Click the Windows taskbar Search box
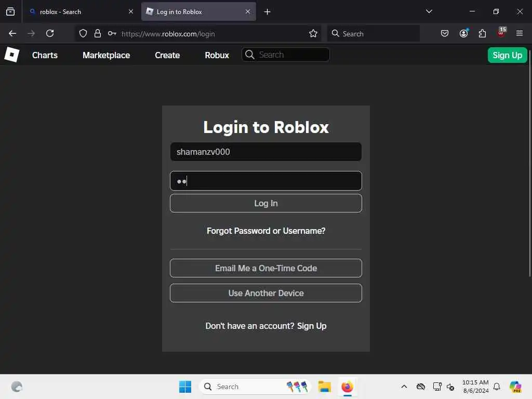Screen dimensions: 532x399 (255, 387)
